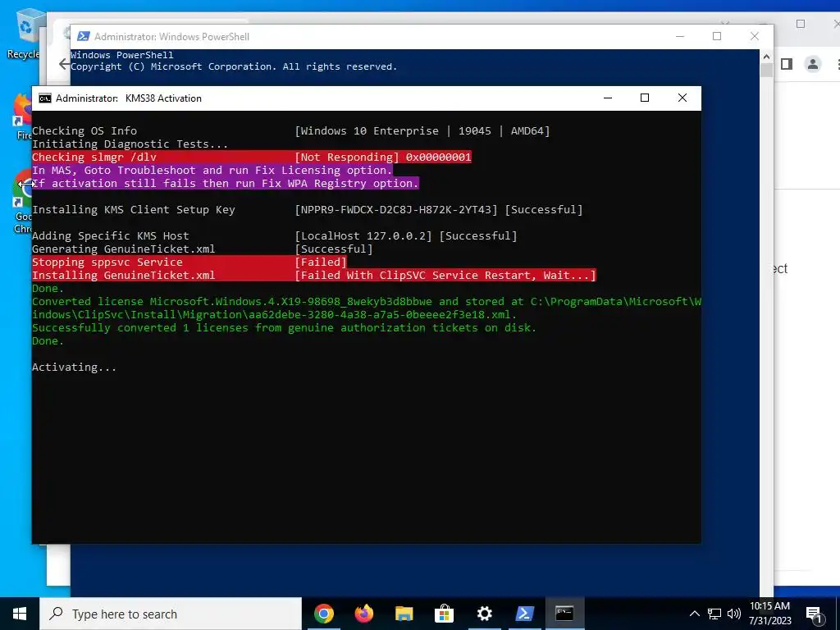Viewport: 840px width, 630px height.
Task: Click 'Generating GenuineTicket.xml' line
Action: [x=123, y=249]
